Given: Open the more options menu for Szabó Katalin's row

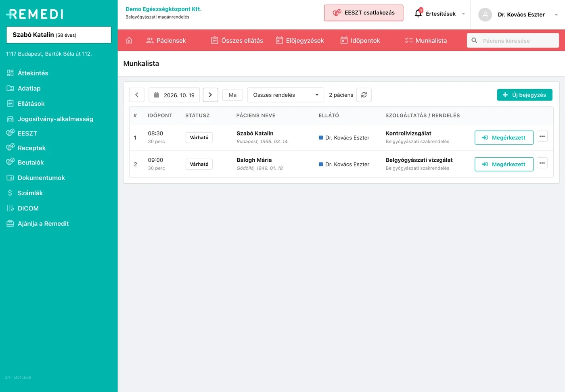Looking at the screenshot, I should (x=542, y=136).
